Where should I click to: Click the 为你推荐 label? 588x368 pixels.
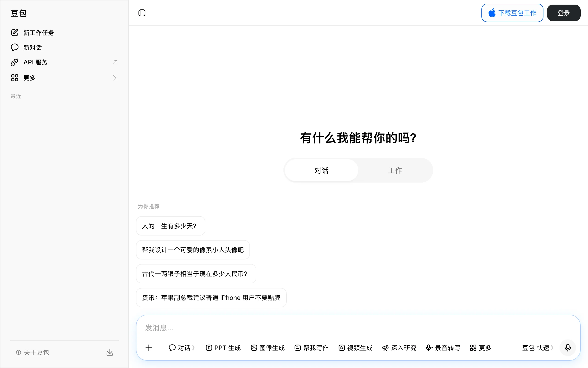(x=149, y=206)
